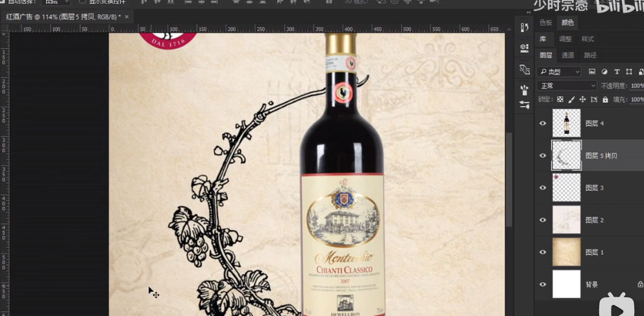Open the 正常 blend mode dropdown
Image resolution: width=644 pixels, height=316 pixels.
pos(567,86)
